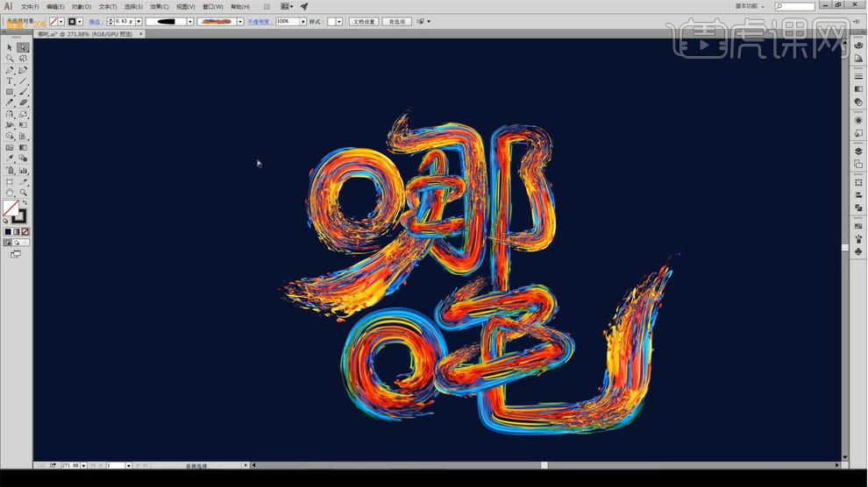Open the Stroke panel icon

point(858,76)
